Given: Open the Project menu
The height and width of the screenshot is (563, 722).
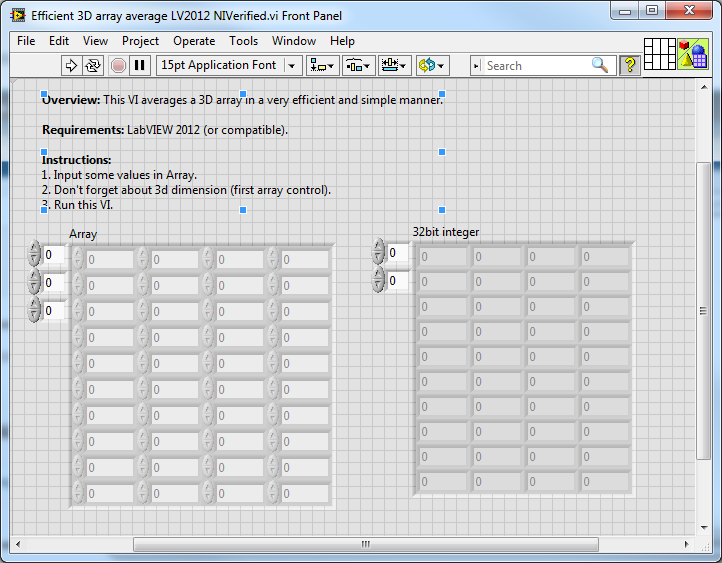Looking at the screenshot, I should coord(140,41).
